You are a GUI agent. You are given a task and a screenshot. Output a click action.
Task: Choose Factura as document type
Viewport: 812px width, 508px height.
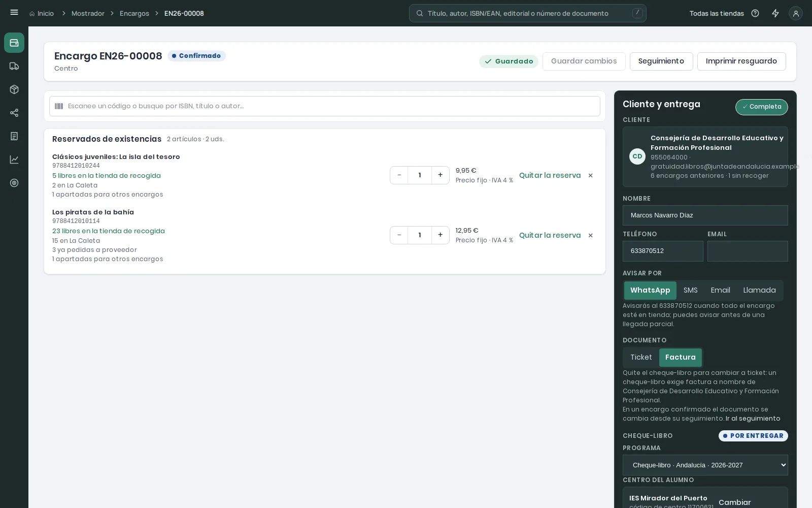680,357
